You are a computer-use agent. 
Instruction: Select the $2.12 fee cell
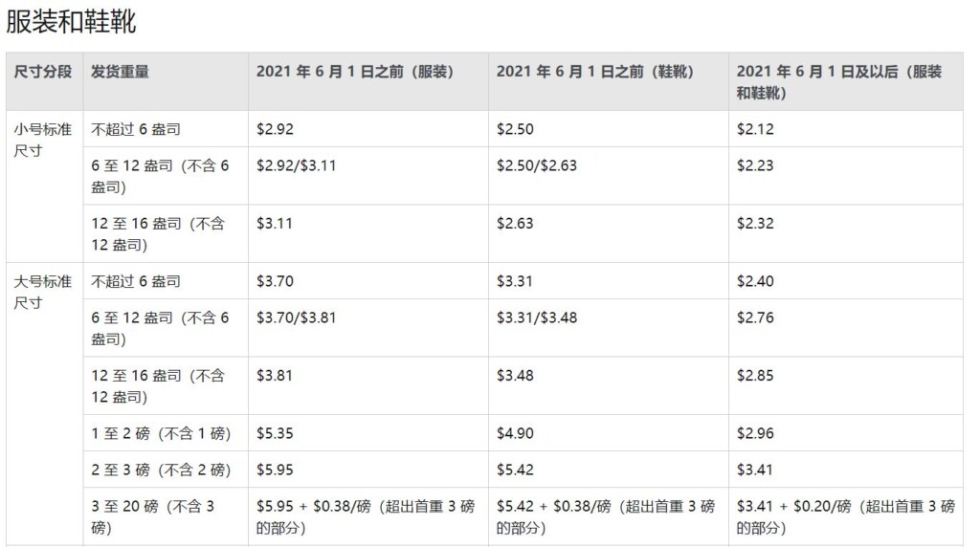pos(755,129)
